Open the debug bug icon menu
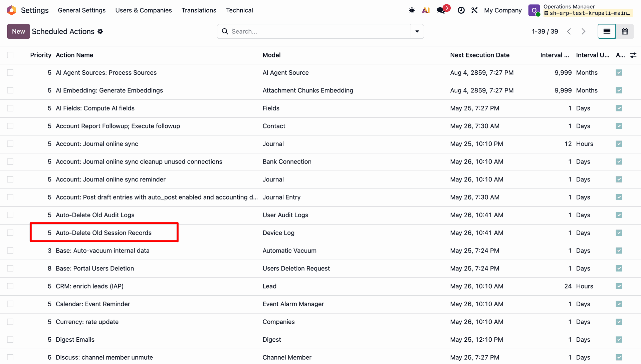The height and width of the screenshot is (364, 641). coord(412,10)
